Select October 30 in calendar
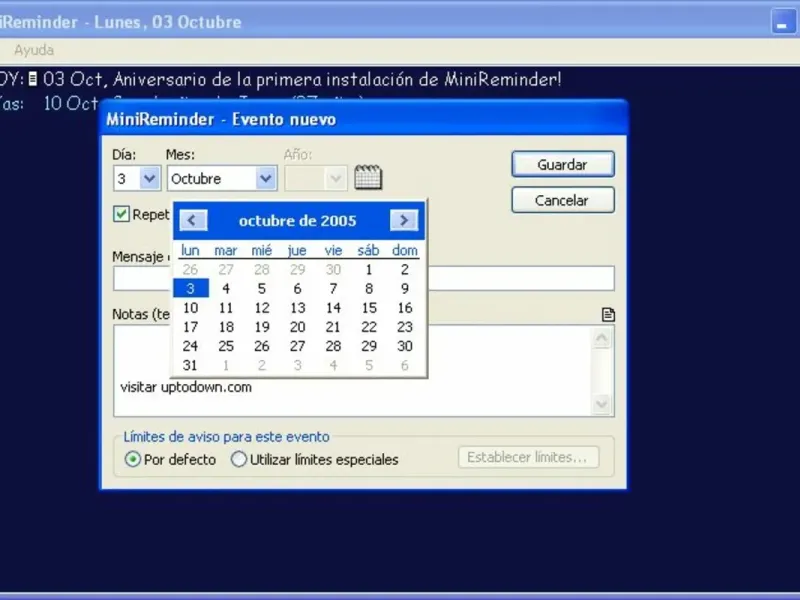Image resolution: width=800 pixels, height=600 pixels. 405,346
